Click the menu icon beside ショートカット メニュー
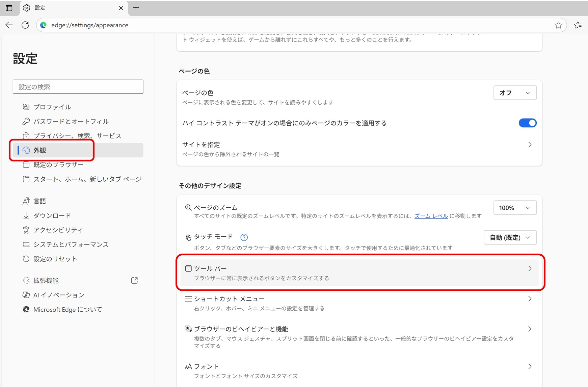 tap(188, 299)
